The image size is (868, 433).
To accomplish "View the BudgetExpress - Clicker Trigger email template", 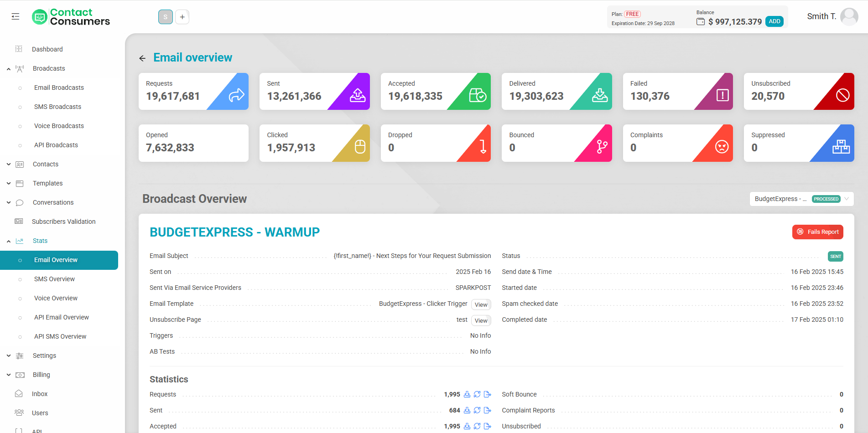I will coord(481,304).
